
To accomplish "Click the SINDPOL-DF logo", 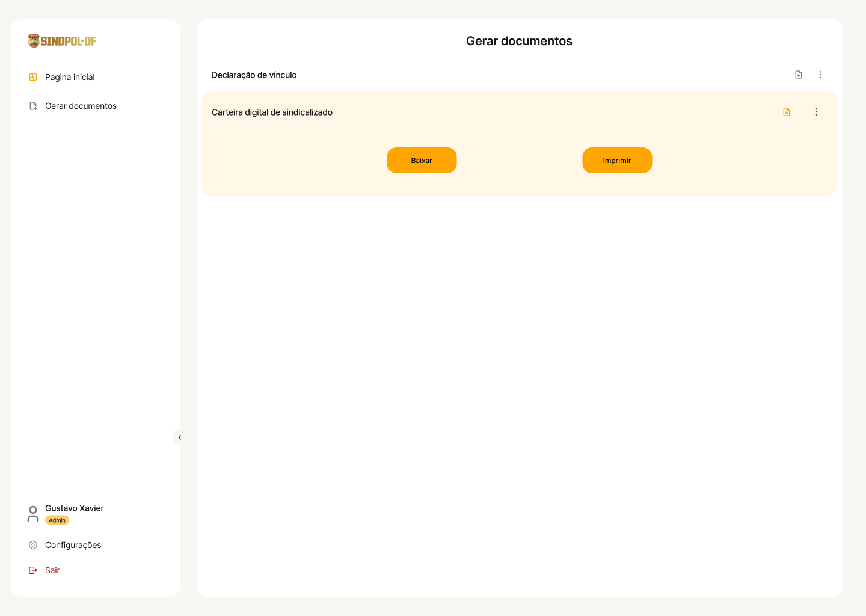I will tap(63, 41).
